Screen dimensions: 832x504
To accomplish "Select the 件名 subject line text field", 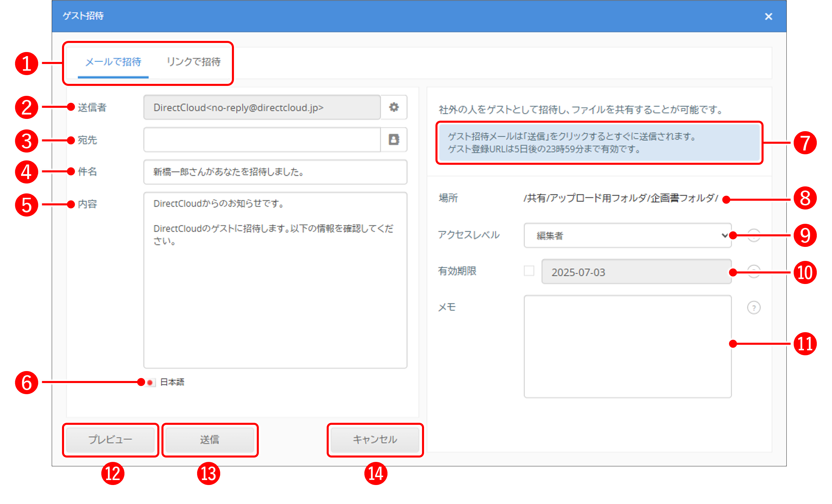I will point(275,172).
